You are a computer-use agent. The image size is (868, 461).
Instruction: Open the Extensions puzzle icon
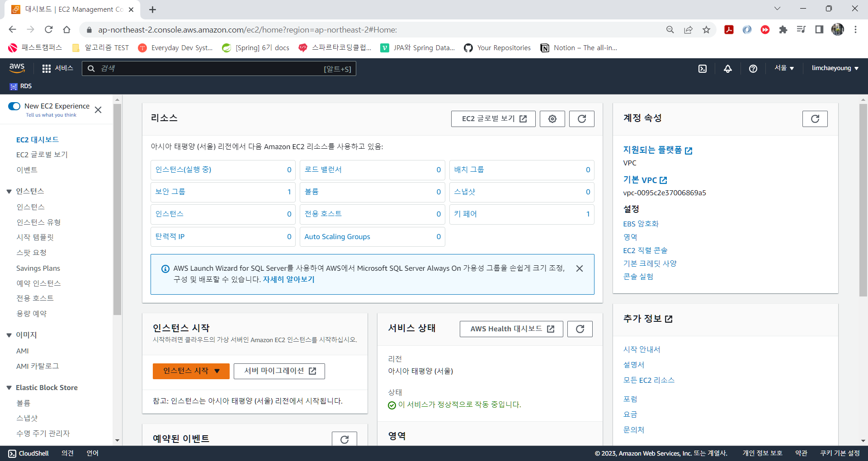(783, 30)
